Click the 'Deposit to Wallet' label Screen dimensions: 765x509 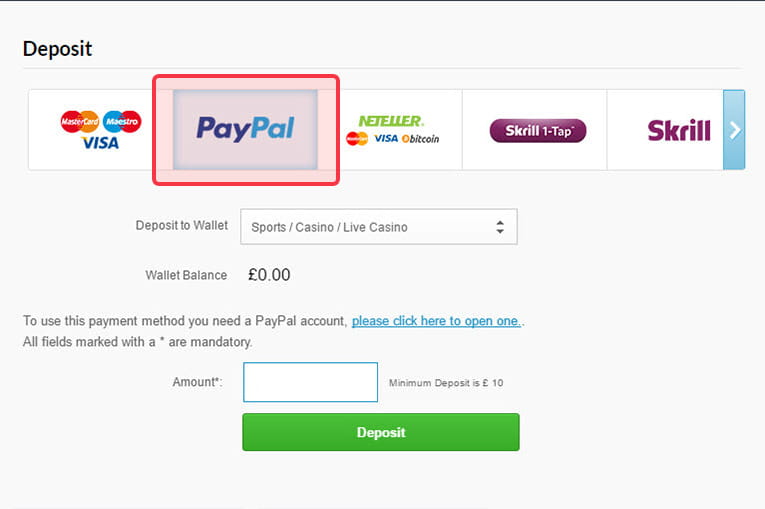tap(181, 225)
